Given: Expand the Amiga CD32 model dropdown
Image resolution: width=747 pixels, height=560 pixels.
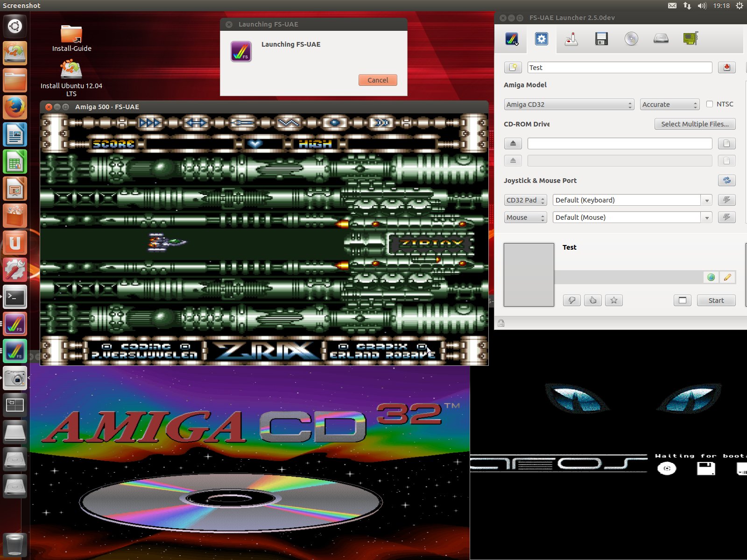Looking at the screenshot, I should pos(568,105).
